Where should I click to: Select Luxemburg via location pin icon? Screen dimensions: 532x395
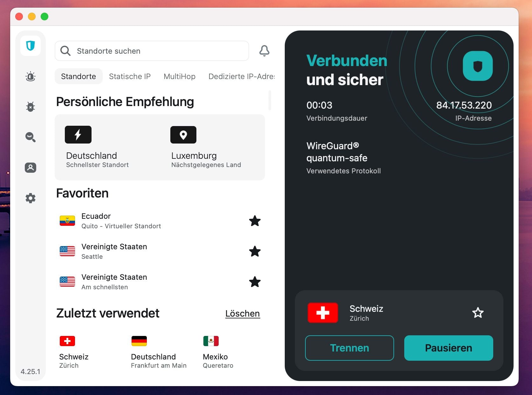[183, 135]
